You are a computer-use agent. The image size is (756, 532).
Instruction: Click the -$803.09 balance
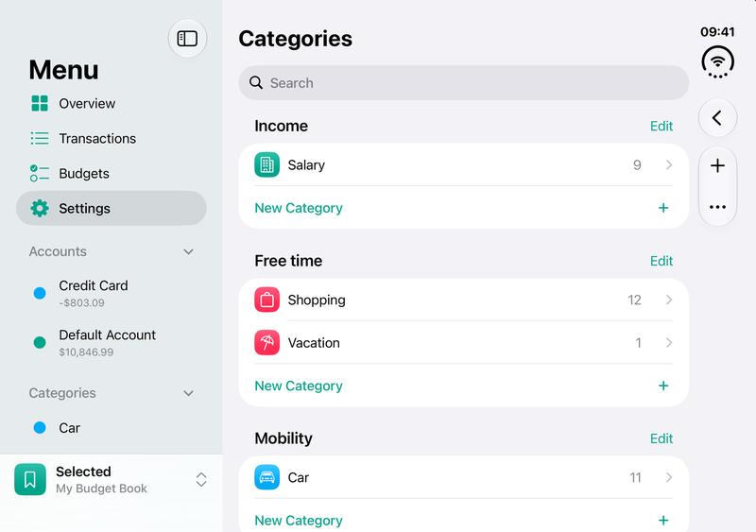pos(81,303)
